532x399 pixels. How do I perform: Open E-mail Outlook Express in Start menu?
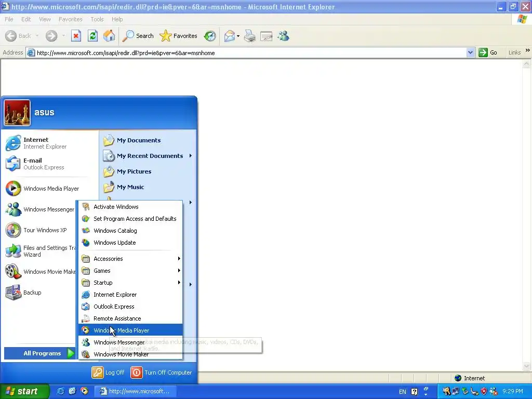[50, 164]
